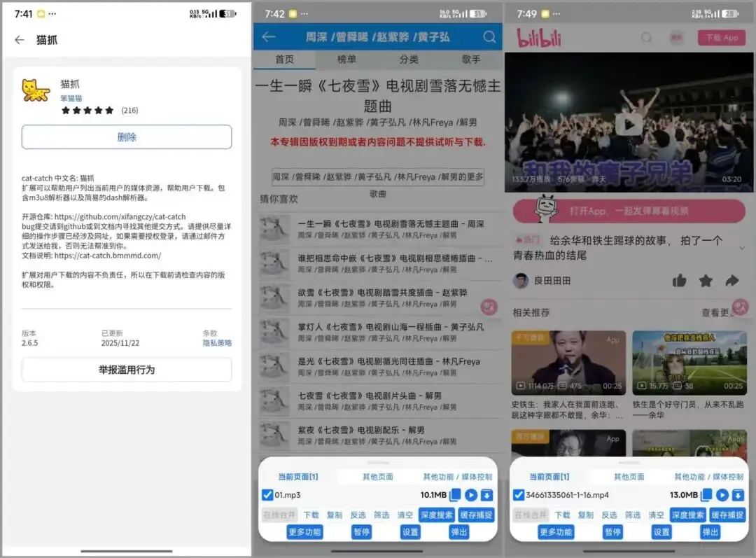
Task: Tap the pink floating icon beside 查看更多
Action: 740,307
